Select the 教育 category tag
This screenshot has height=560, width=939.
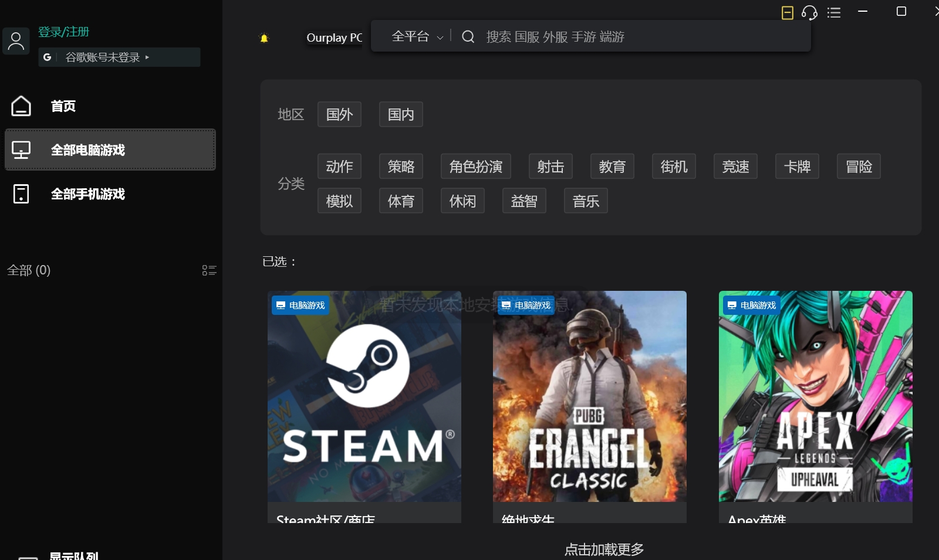(x=612, y=167)
